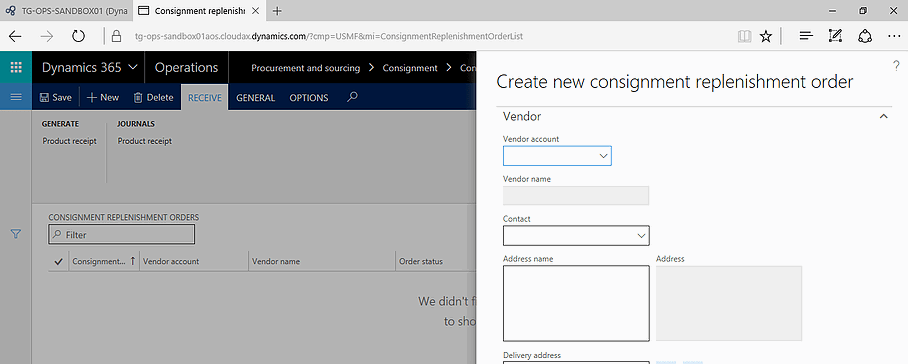Open the browser Hub icon
This screenshot has width=908, height=364.
pos(806,36)
